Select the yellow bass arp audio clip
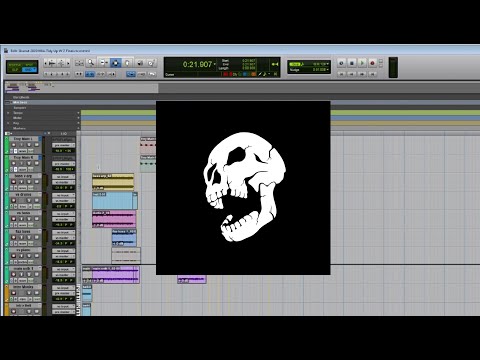Screen dimensions: 480x360 [113, 182]
